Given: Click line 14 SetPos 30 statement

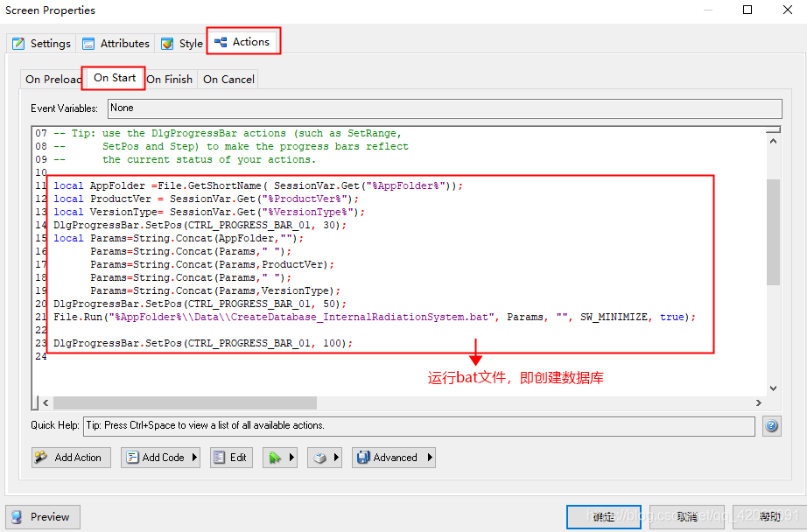Looking at the screenshot, I should click(x=200, y=225).
